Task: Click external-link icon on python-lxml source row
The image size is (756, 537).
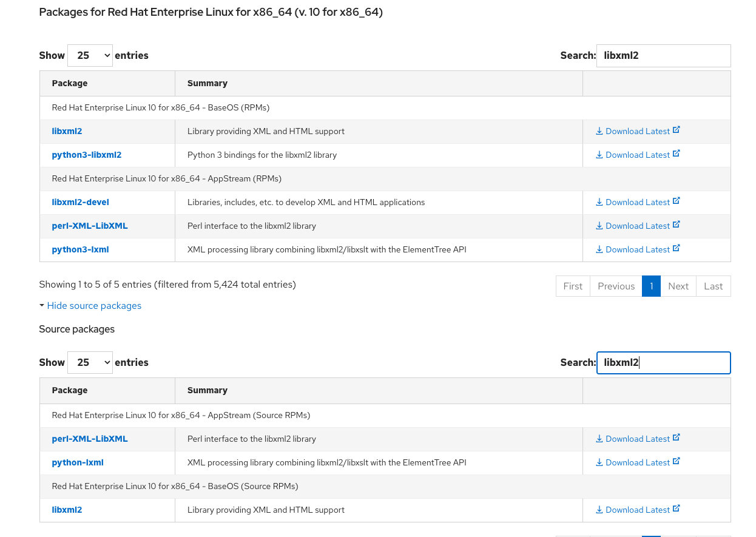Action: pyautogui.click(x=677, y=461)
